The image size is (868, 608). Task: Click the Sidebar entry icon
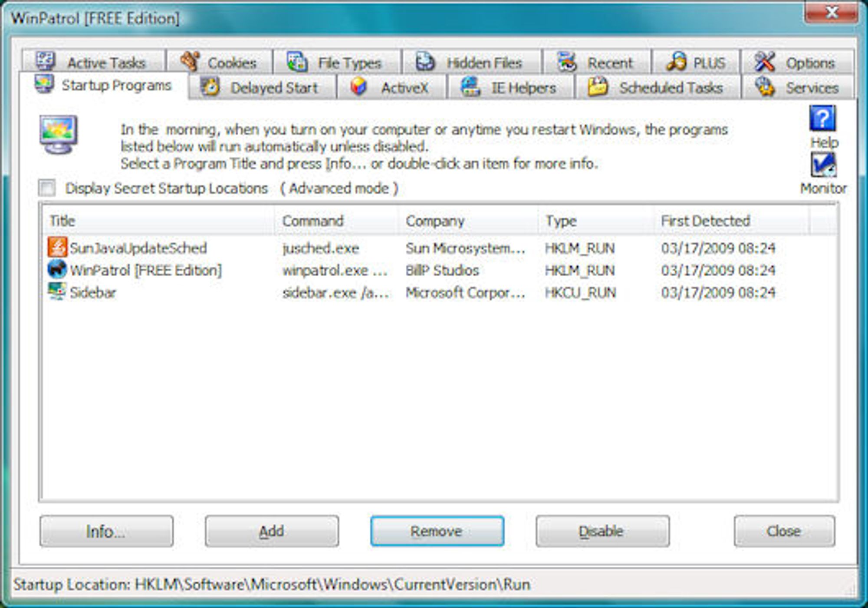coord(57,291)
